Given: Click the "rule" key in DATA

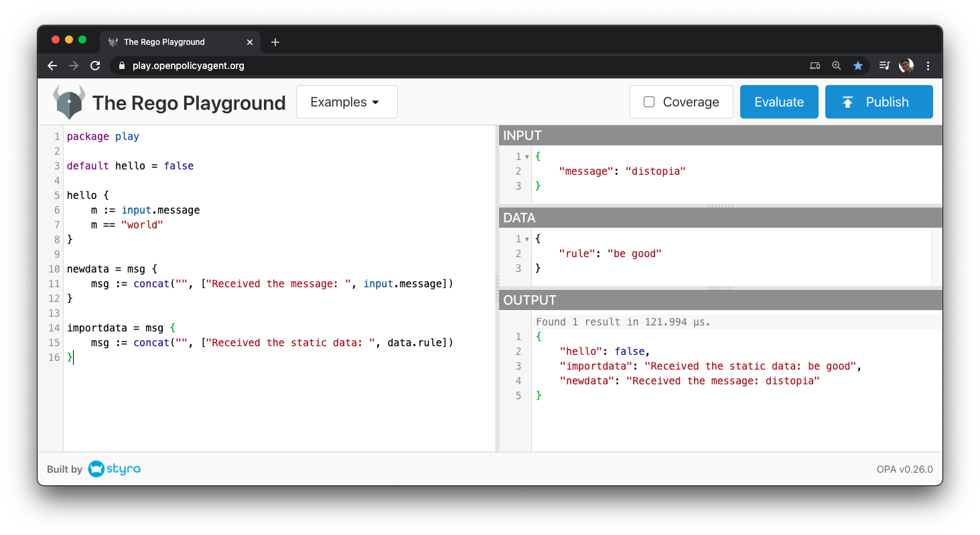Looking at the screenshot, I should (x=577, y=254).
